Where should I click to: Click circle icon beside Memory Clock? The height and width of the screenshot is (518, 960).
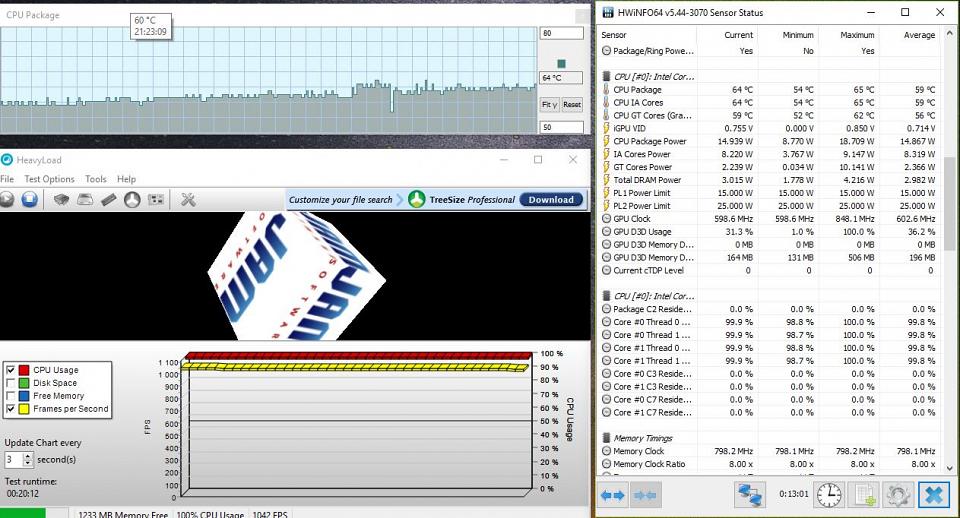click(x=606, y=451)
